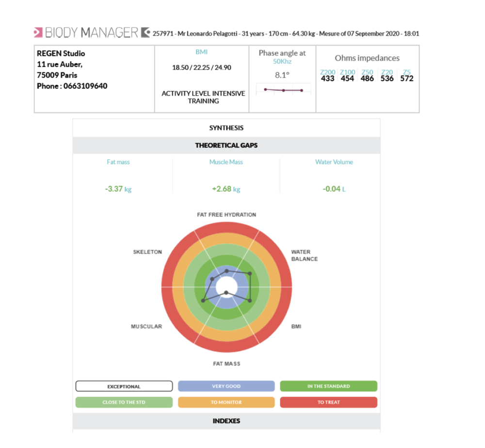Click the Exceptional legend button
The image size is (485, 448).
pos(124,386)
